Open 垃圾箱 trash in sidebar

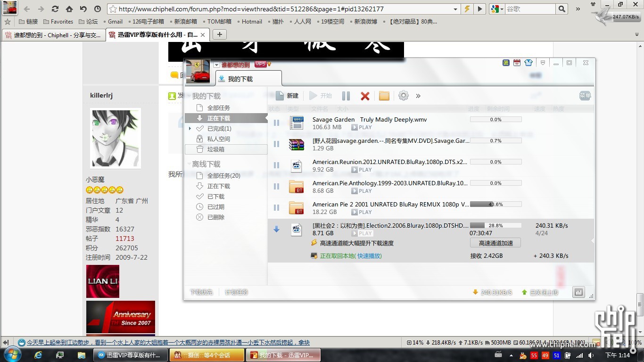(x=226, y=149)
